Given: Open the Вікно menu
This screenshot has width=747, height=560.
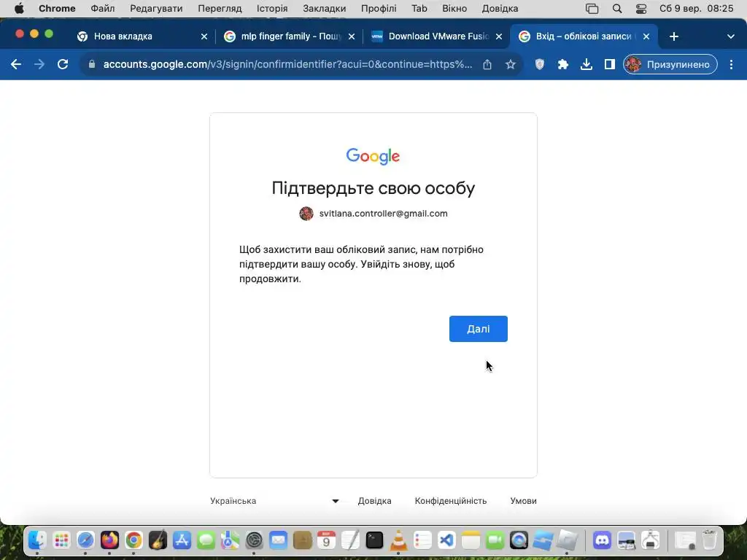Looking at the screenshot, I should point(454,9).
